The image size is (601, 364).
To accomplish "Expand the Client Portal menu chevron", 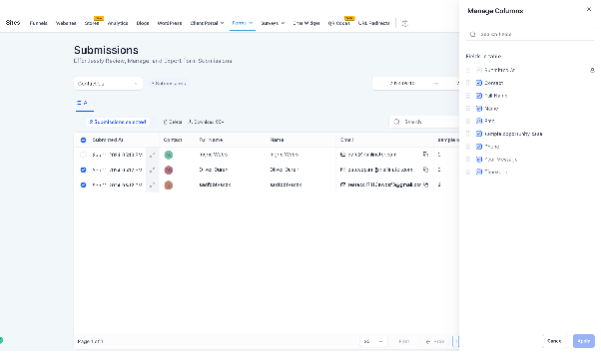I will pos(222,23).
